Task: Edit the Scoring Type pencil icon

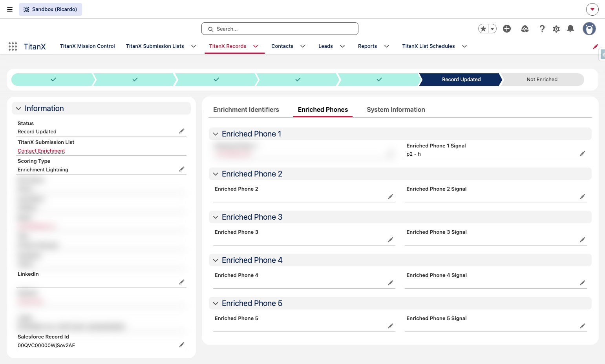Action: pos(182,169)
